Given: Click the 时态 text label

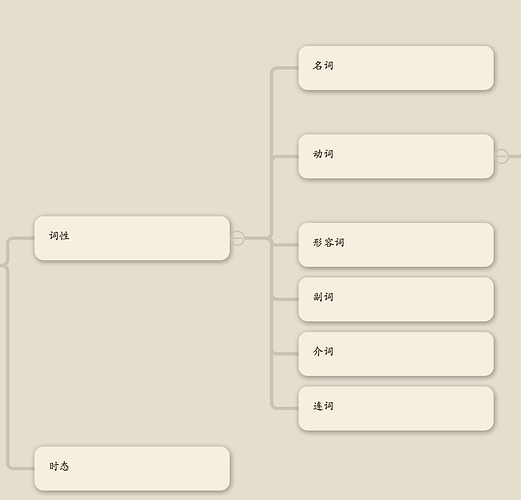Looking at the screenshot, I should click(59, 466).
